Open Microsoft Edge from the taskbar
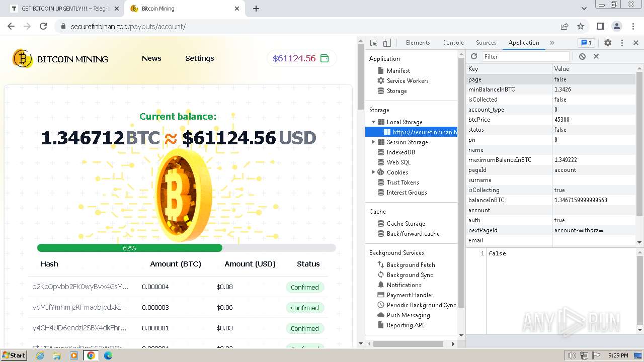 (x=108, y=355)
